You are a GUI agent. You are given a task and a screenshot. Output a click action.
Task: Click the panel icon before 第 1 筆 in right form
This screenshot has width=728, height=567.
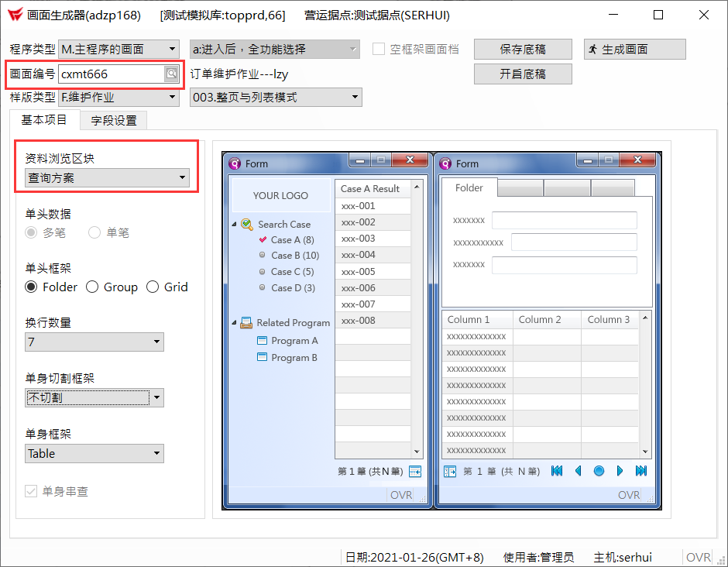point(450,472)
